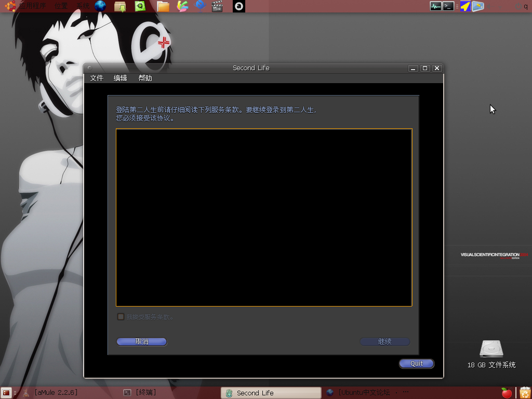Open the 18 GB filesystem drive icon

click(491, 349)
